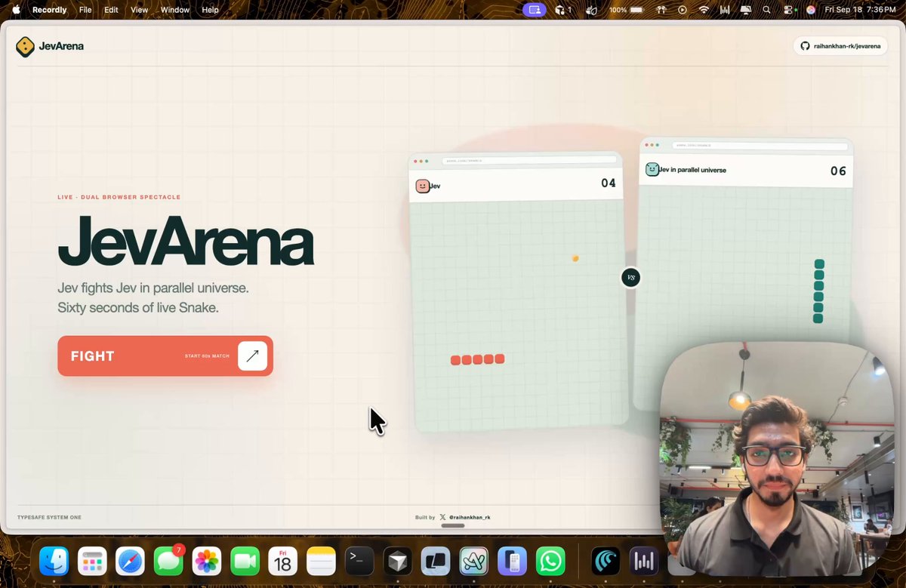Open Control Center in menu bar

(790, 10)
